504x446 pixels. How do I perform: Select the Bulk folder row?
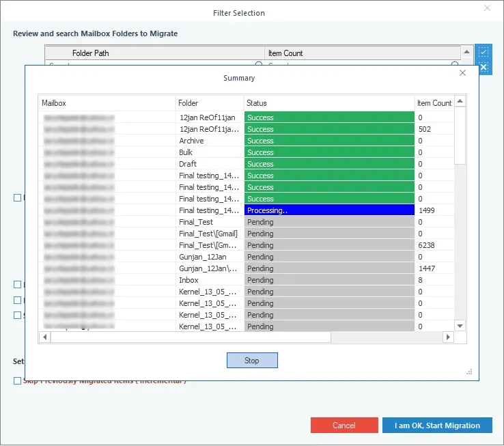(247, 152)
